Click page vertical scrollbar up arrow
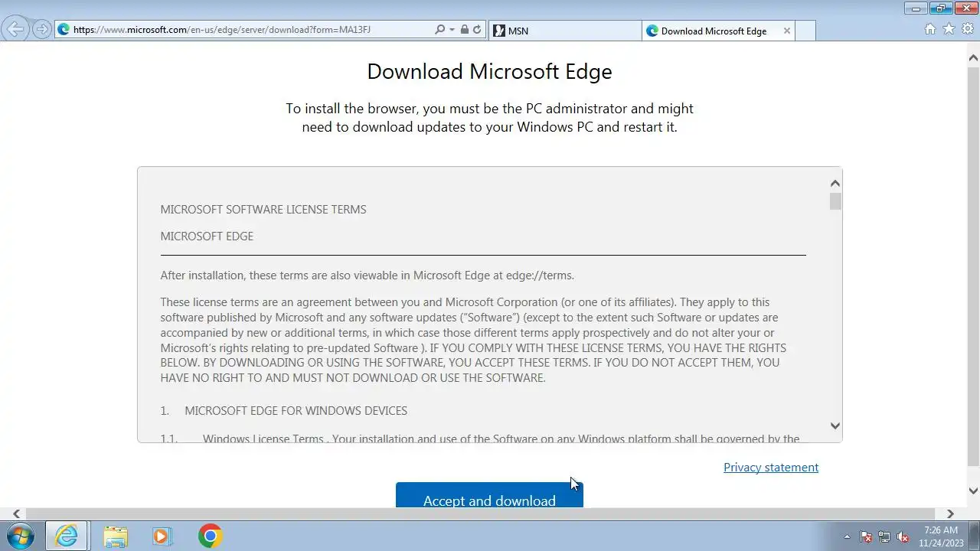Viewport: 980px width, 551px height. (x=974, y=57)
